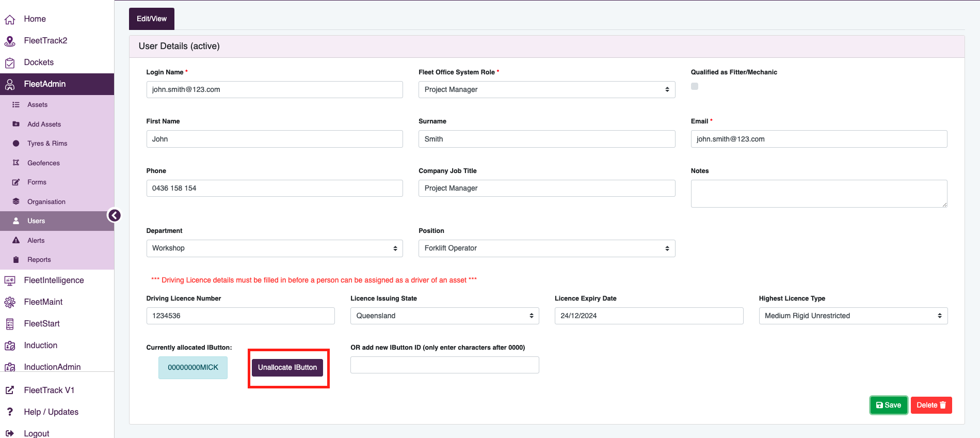Open the Department dropdown
The width and height of the screenshot is (980, 438).
tap(275, 248)
